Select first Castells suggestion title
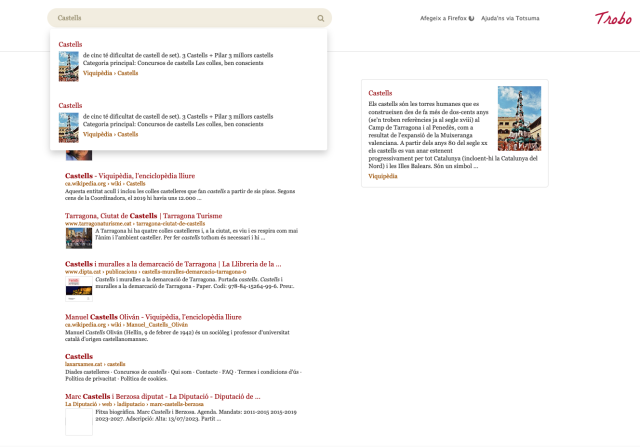The height and width of the screenshot is (447, 640). point(70,44)
